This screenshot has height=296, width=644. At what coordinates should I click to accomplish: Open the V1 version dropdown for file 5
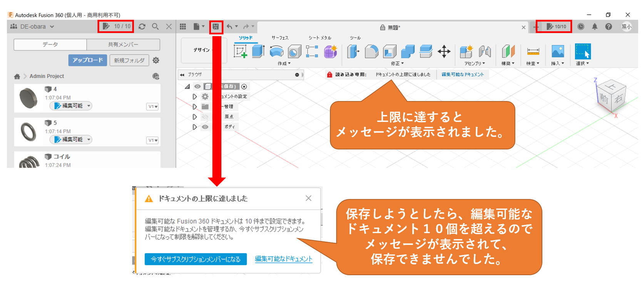(x=152, y=140)
